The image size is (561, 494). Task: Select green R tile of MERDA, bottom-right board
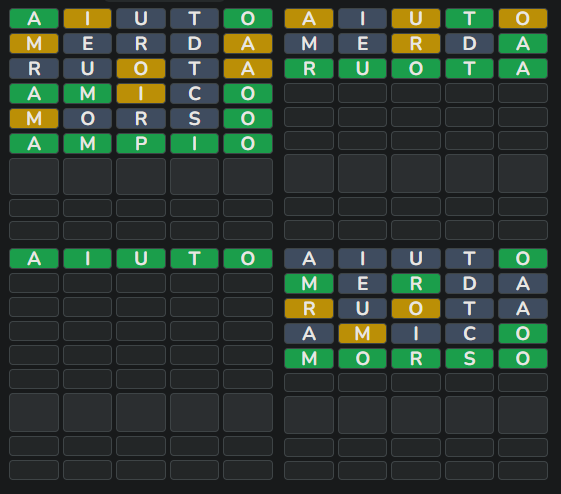[416, 283]
